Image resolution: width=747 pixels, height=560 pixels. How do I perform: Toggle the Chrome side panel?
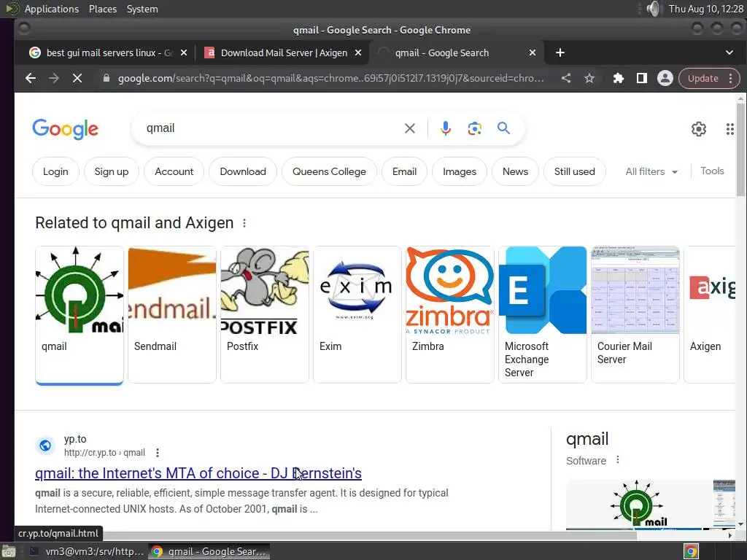pyautogui.click(x=642, y=78)
